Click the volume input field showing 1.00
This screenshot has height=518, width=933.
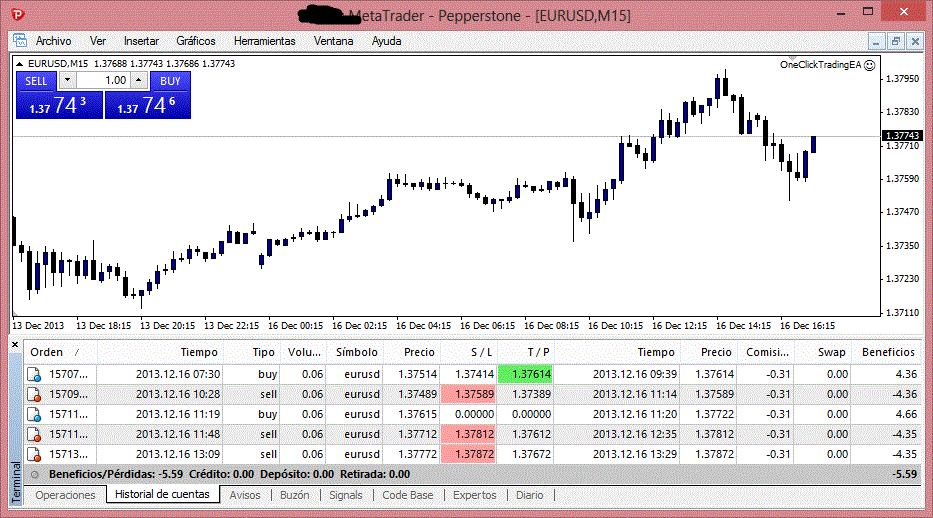102,80
